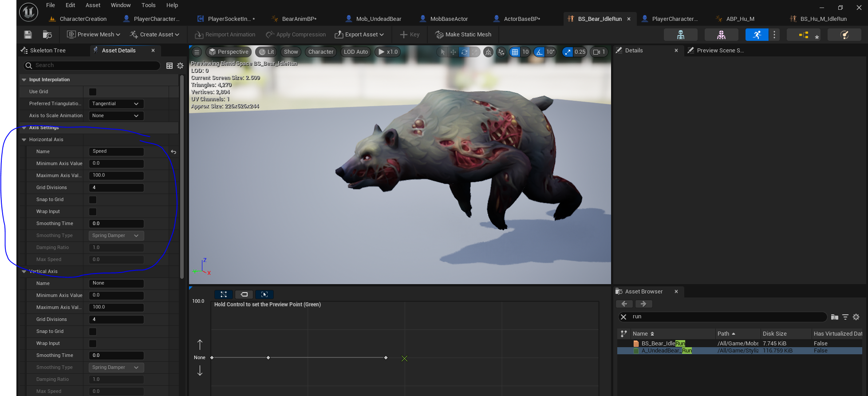
Task: Collapse Horizontal Axis section
Action: (24, 140)
